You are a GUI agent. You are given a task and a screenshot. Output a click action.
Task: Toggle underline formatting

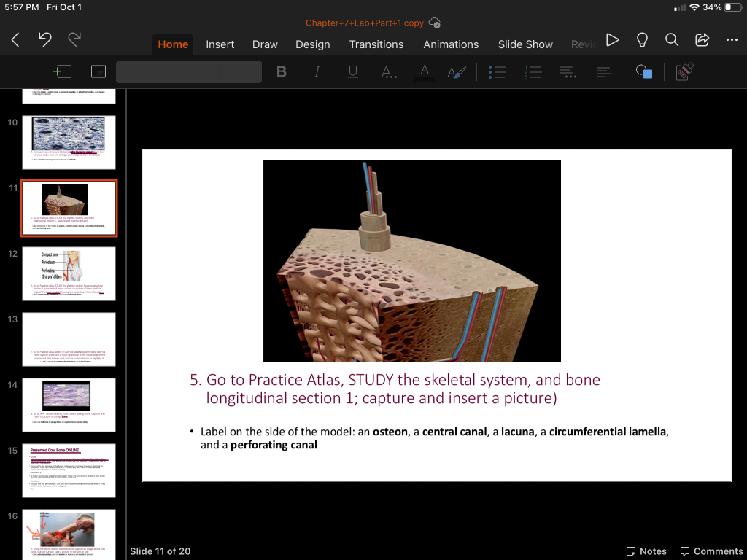[353, 71]
